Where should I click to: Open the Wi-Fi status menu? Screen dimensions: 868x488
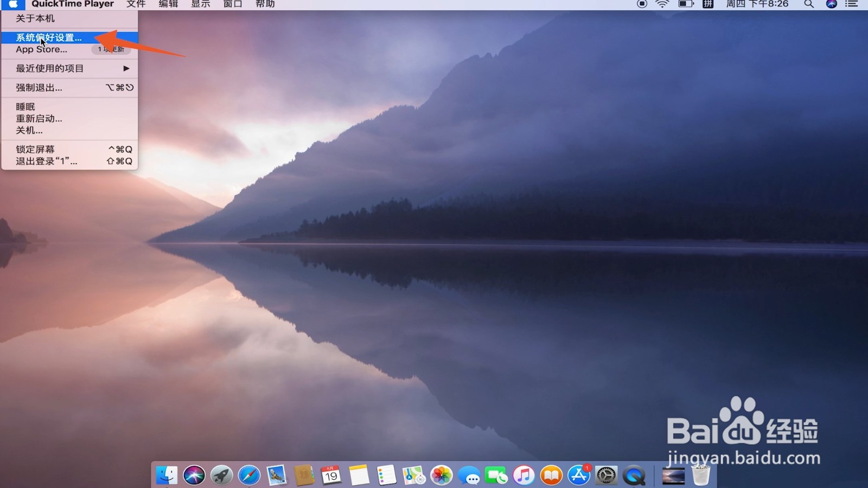coord(662,4)
